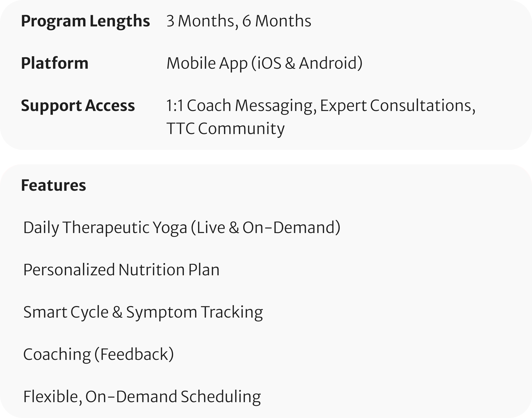This screenshot has width=532, height=418.
Task: Click the Program Lengths label
Action: pyautogui.click(x=85, y=22)
